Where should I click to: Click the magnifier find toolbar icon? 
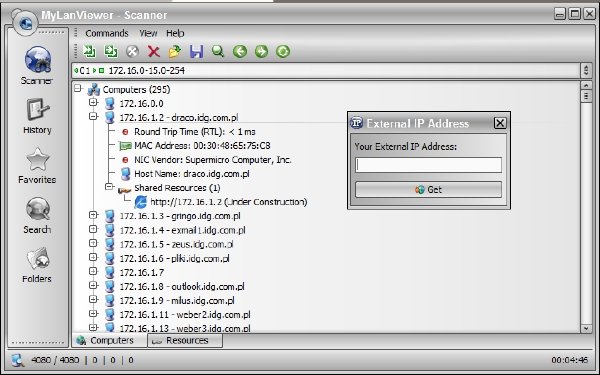click(218, 51)
